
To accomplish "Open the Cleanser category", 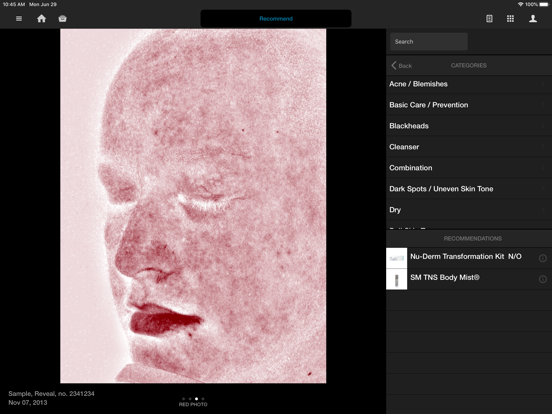I will (x=469, y=147).
